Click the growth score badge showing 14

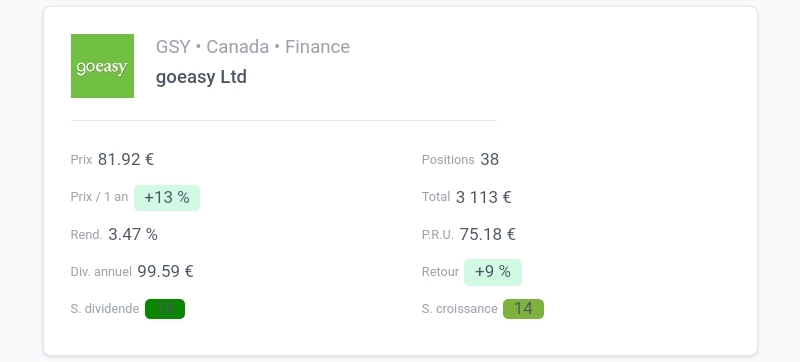pyautogui.click(x=523, y=309)
